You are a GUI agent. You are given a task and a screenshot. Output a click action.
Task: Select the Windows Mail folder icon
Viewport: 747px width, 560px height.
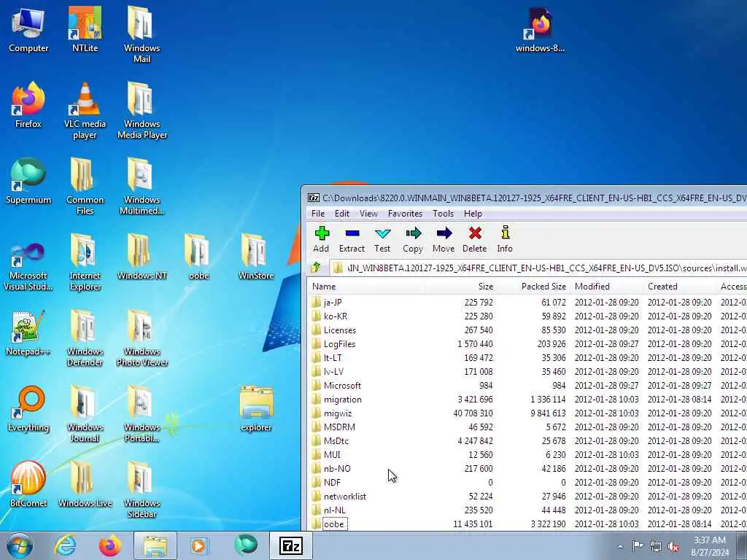coord(142,34)
